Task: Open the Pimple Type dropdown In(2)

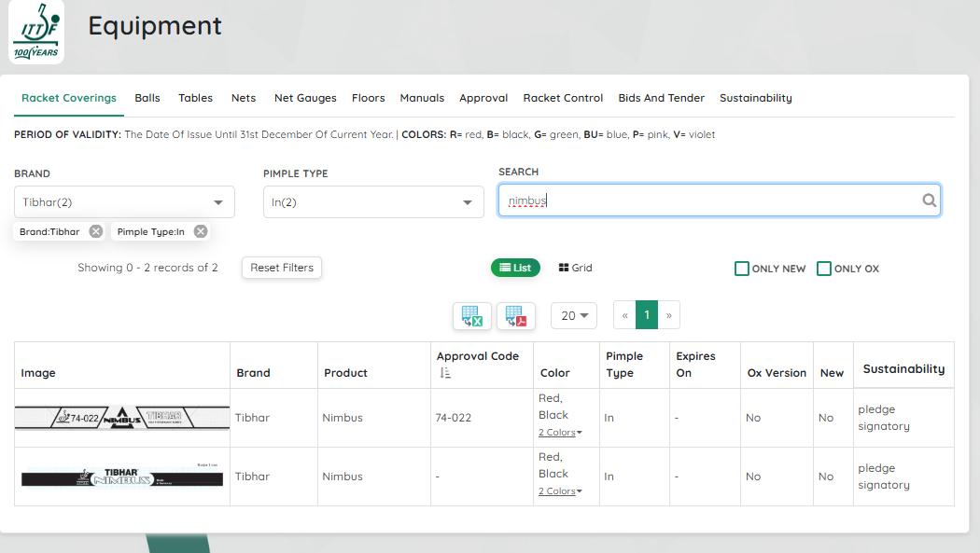Action: [x=373, y=202]
